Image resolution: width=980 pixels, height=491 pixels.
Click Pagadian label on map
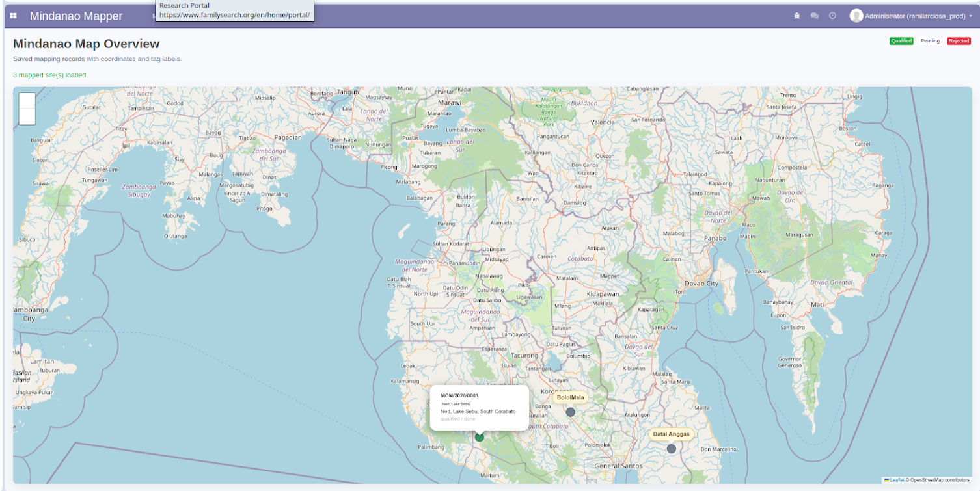[288, 137]
